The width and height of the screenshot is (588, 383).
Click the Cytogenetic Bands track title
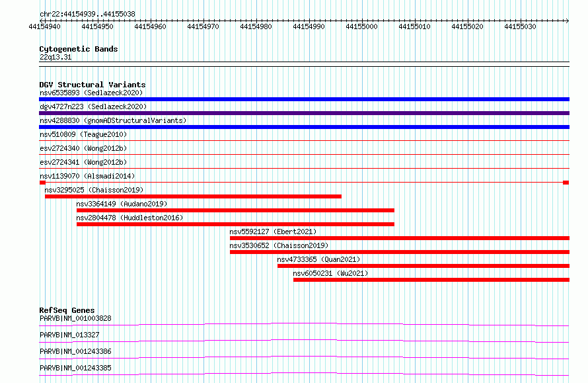[79, 49]
